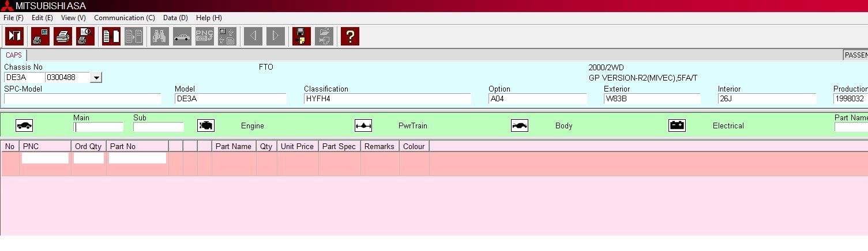This screenshot has height=251, width=868.
Task: Click the chassis number field 0300488
Action: [68, 77]
